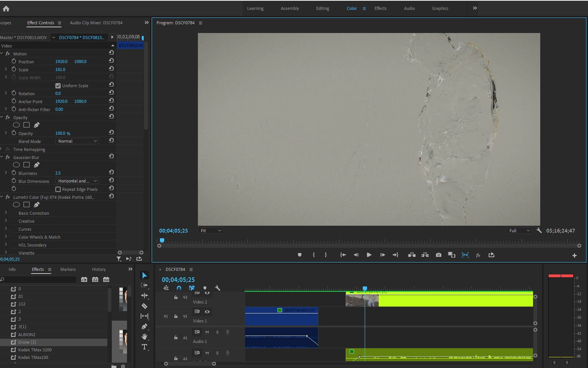Select the Hand tool
This screenshot has height=368, width=588.
click(x=144, y=337)
